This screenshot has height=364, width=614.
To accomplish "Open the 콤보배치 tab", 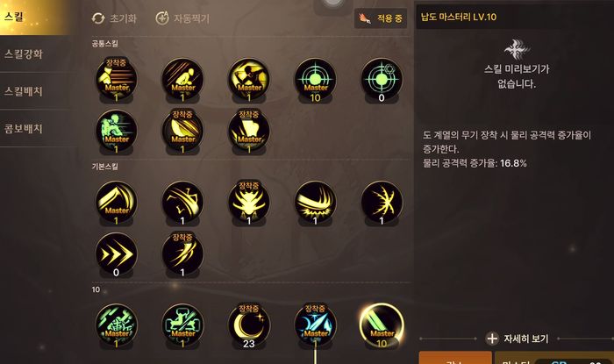I will [x=24, y=129].
